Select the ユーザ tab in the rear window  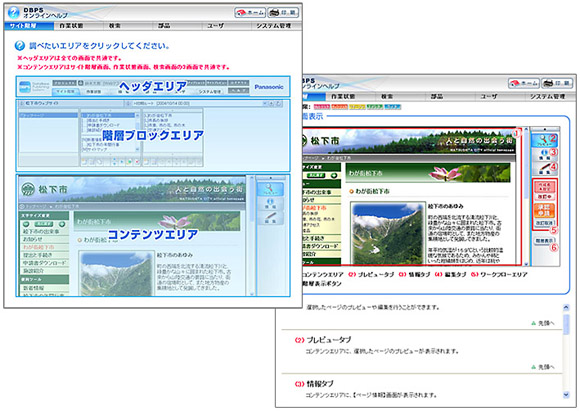coord(489,96)
